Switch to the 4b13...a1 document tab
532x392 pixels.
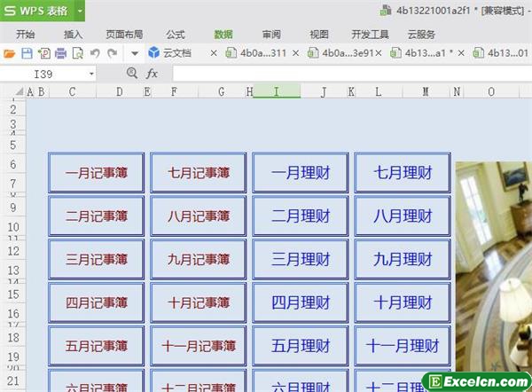[422, 53]
